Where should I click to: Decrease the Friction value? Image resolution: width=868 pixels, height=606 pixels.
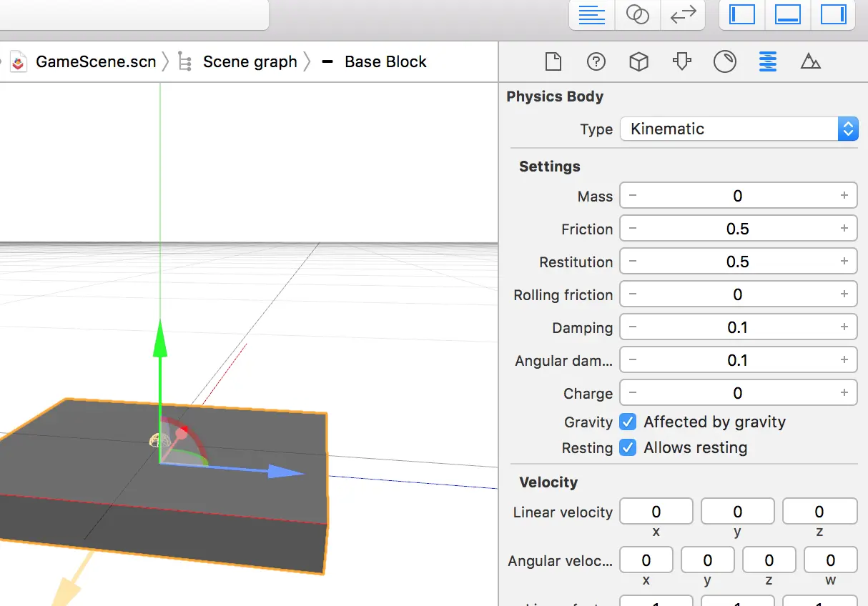tap(633, 228)
